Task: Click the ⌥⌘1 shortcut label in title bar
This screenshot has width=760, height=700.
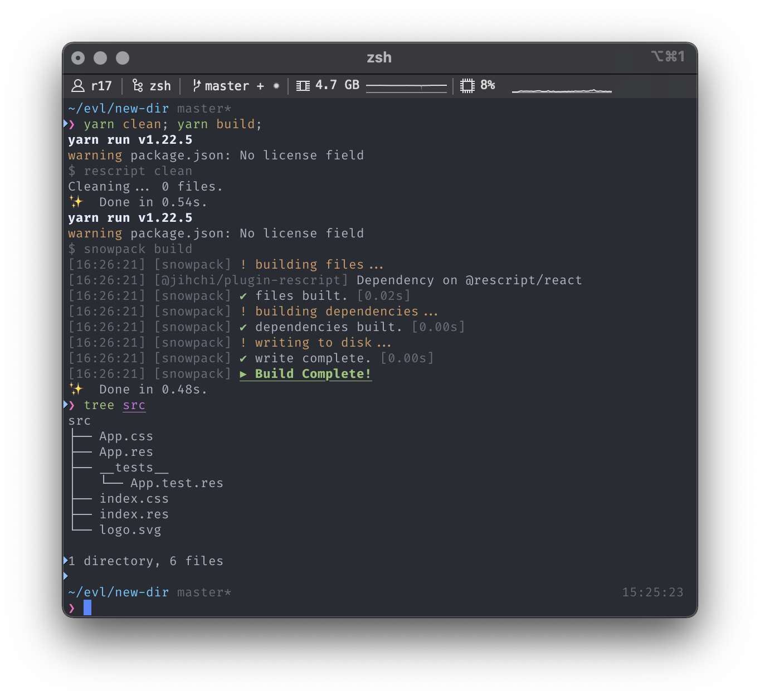Action: pos(668,56)
